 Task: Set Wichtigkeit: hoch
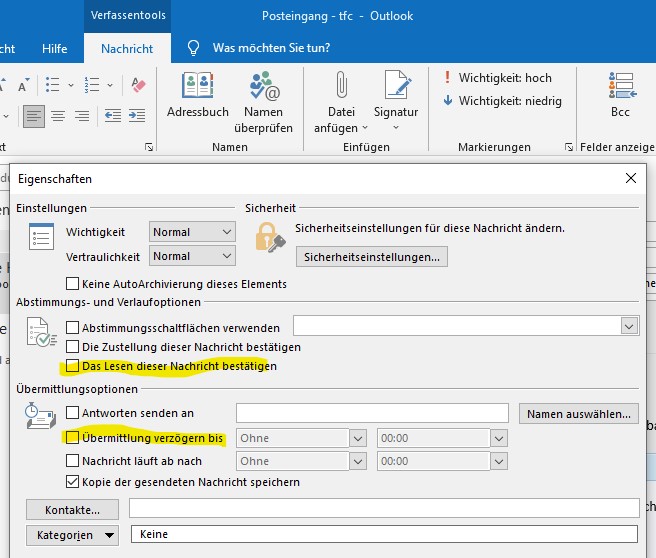pos(498,78)
